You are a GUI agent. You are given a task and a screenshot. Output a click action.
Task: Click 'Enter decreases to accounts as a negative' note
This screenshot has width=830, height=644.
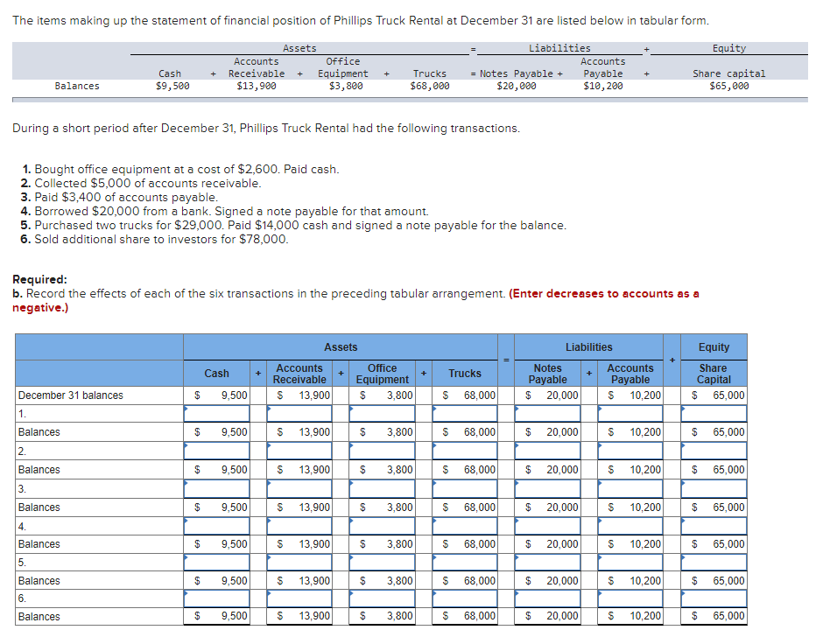point(355,301)
